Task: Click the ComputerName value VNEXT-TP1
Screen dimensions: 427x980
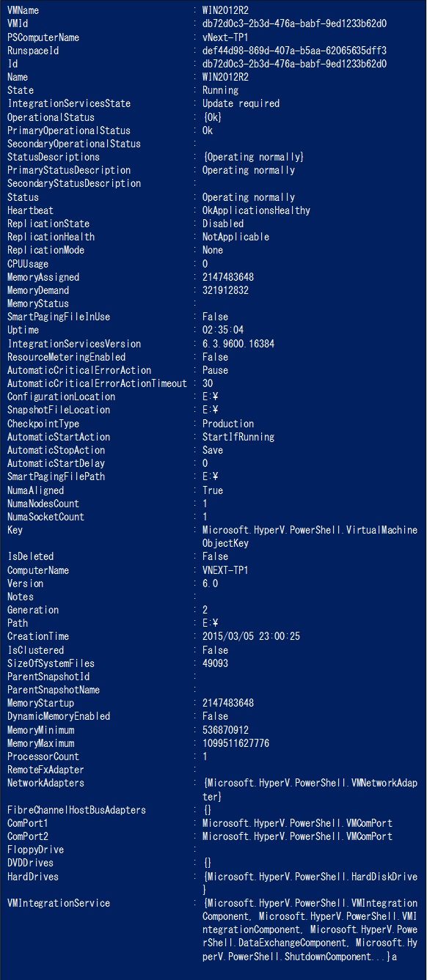Action: click(x=225, y=570)
